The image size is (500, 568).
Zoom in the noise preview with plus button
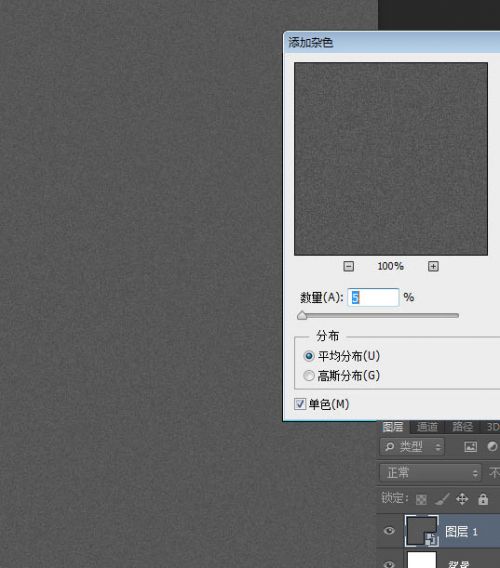point(433,267)
